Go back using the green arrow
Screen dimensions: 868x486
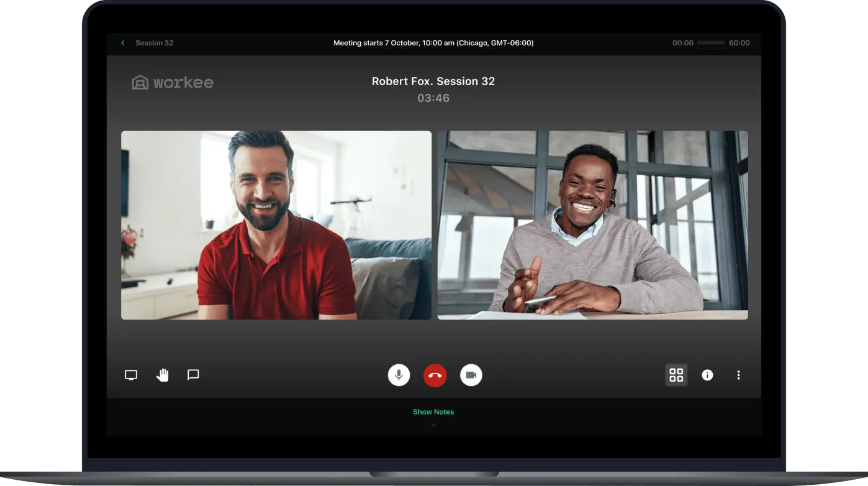click(123, 43)
